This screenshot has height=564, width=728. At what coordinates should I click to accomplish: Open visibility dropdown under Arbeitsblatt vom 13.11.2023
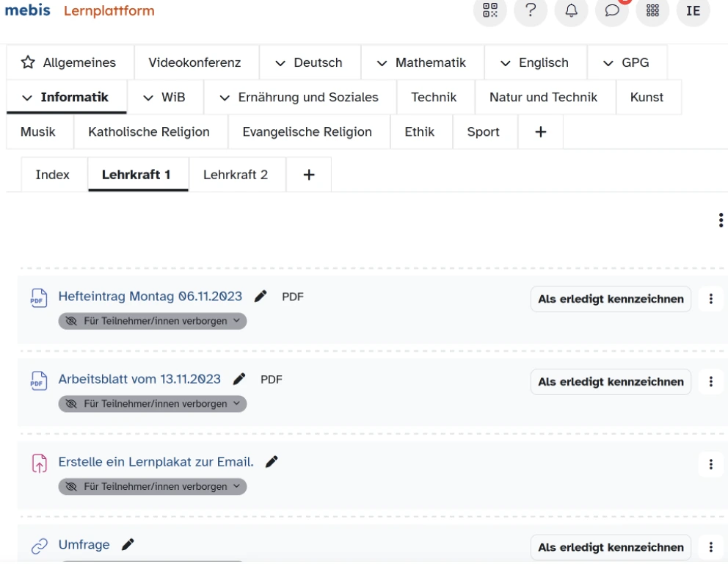click(153, 404)
